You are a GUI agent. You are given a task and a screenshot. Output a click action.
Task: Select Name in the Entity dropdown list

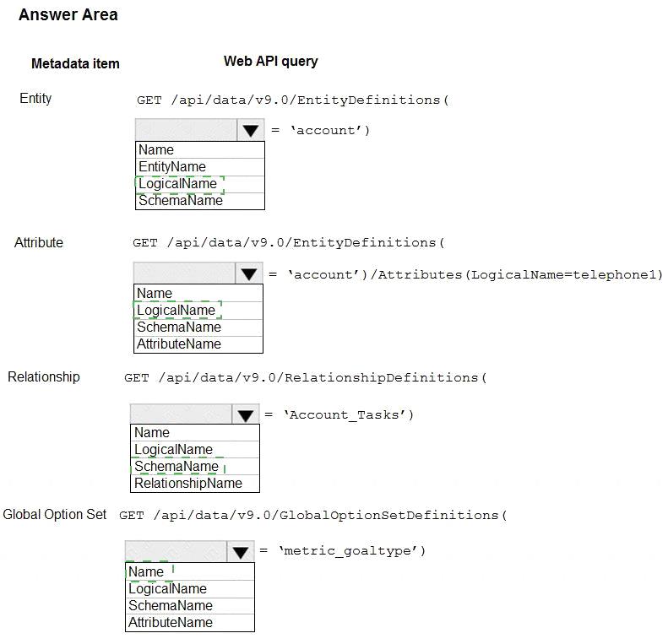click(200, 150)
